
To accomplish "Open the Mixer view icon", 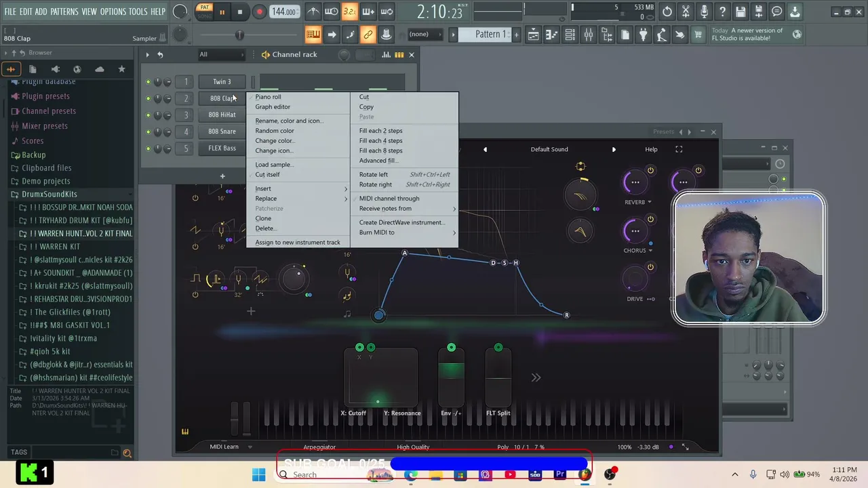I will [589, 35].
